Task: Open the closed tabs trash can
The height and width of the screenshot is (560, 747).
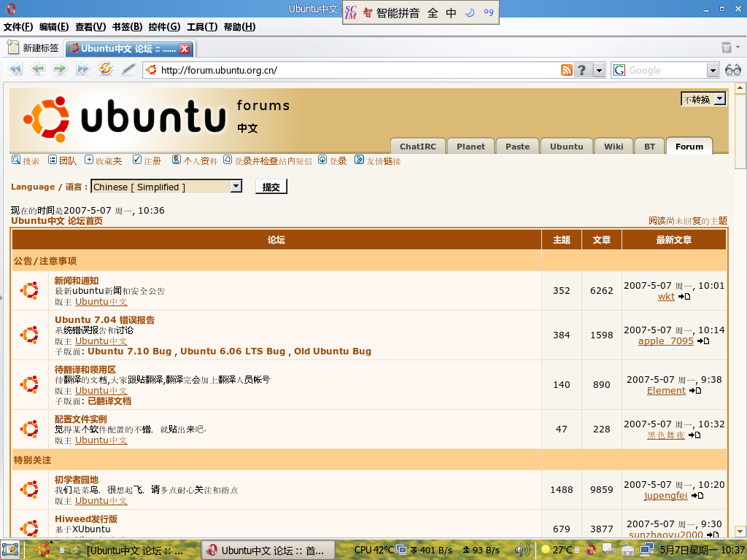Action: (x=727, y=47)
